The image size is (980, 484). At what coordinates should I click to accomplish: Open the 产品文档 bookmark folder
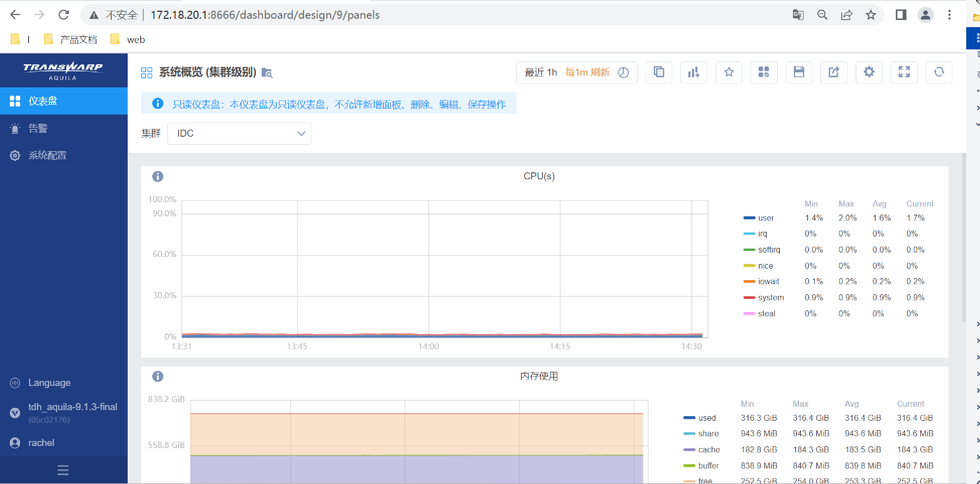(71, 40)
